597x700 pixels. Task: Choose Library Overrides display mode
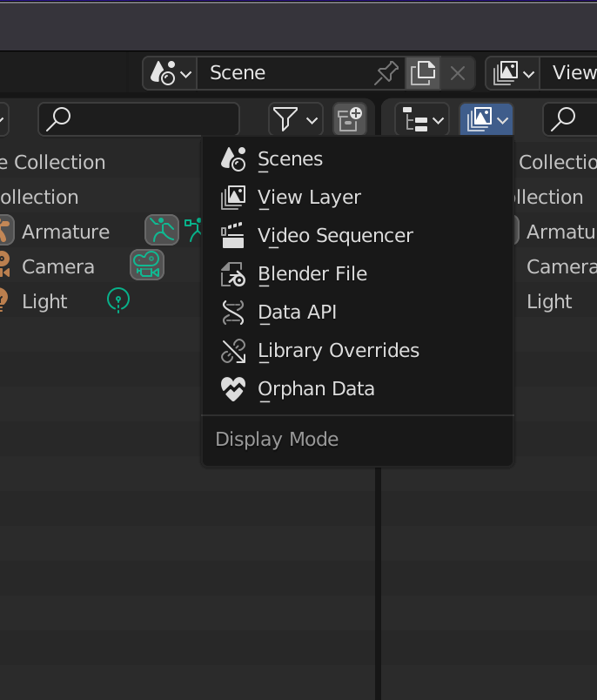pyautogui.click(x=358, y=351)
